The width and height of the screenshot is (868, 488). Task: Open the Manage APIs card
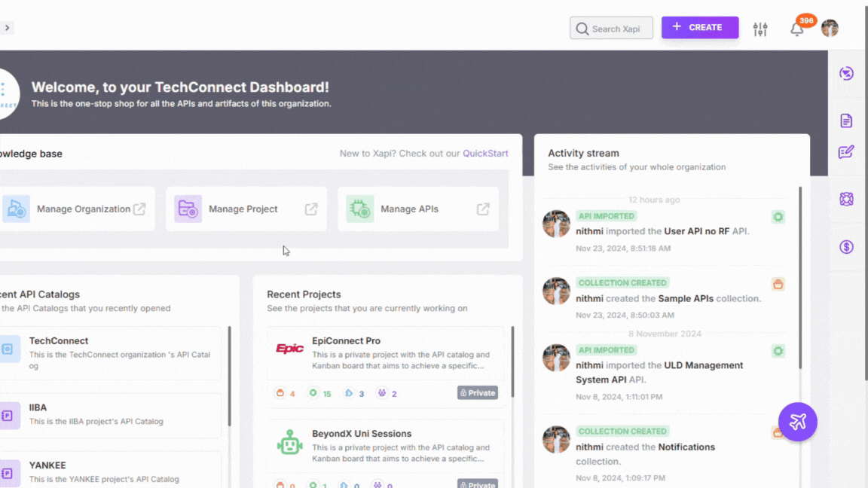418,209
